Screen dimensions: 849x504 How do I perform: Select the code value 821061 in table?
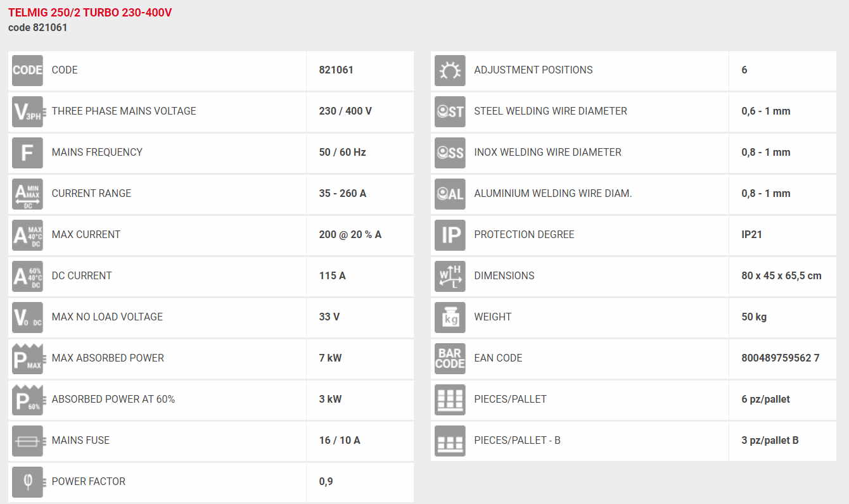pyautogui.click(x=336, y=70)
